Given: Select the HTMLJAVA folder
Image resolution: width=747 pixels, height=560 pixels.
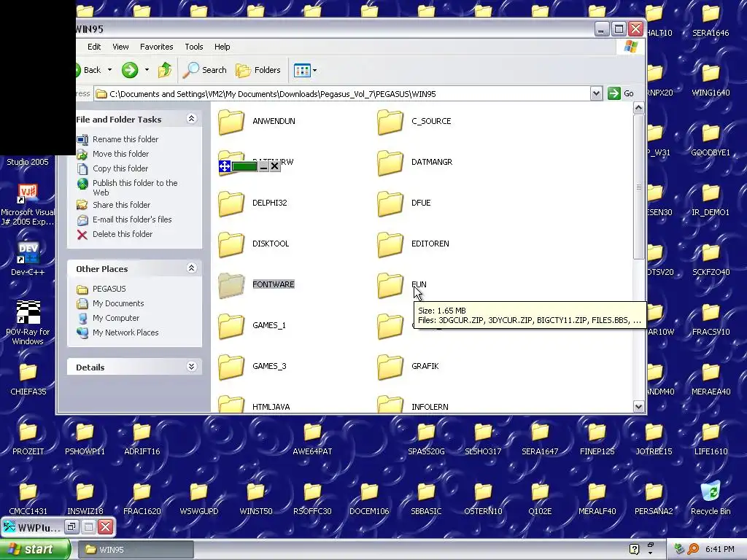Looking at the screenshot, I should 254,405.
